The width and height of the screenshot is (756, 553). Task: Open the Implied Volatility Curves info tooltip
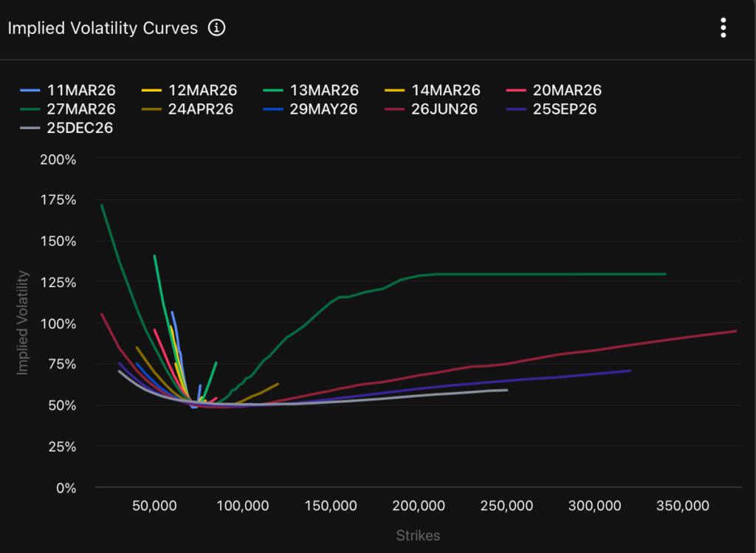pos(216,28)
